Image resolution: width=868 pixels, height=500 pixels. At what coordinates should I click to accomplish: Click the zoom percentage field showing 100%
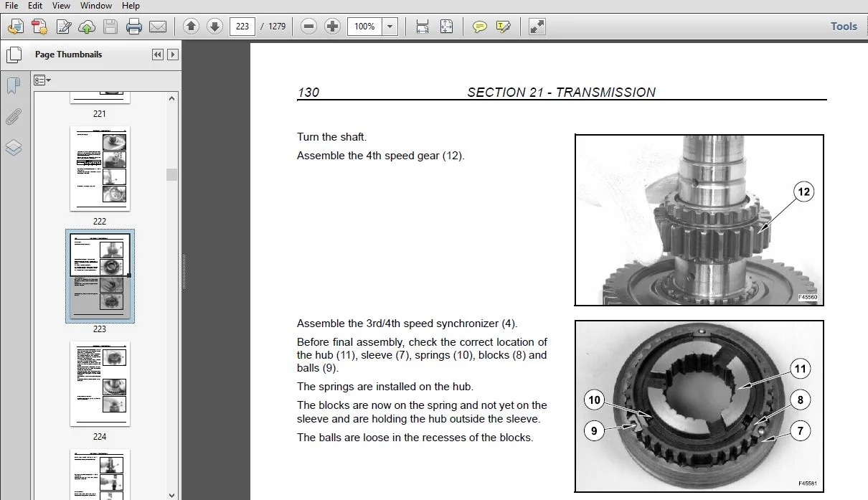[365, 27]
